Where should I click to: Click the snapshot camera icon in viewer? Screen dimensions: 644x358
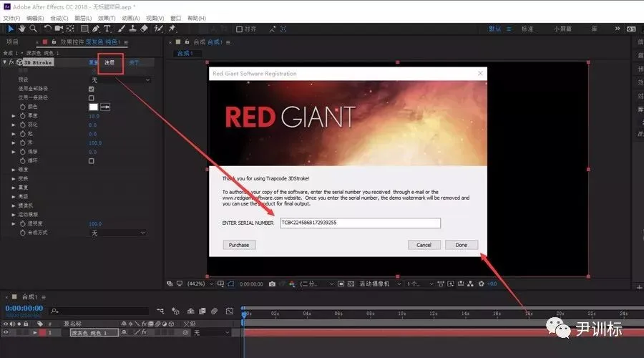tap(272, 284)
